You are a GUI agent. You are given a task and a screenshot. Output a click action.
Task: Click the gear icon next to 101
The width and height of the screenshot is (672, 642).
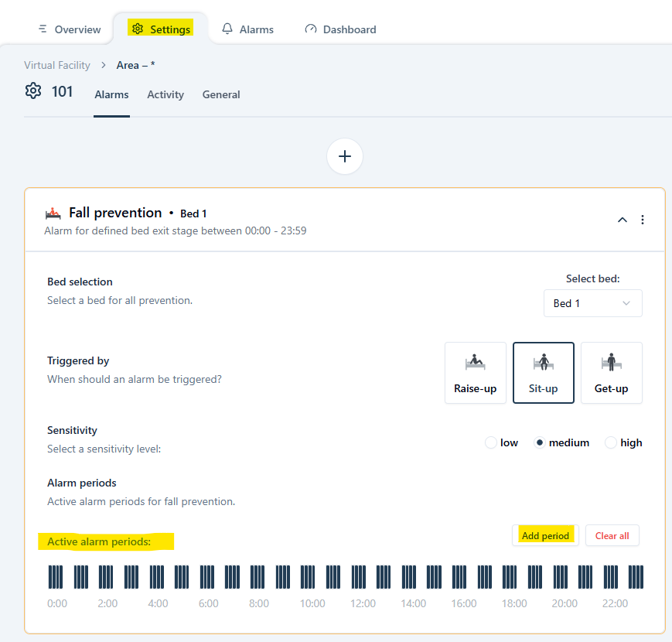pyautogui.click(x=32, y=91)
